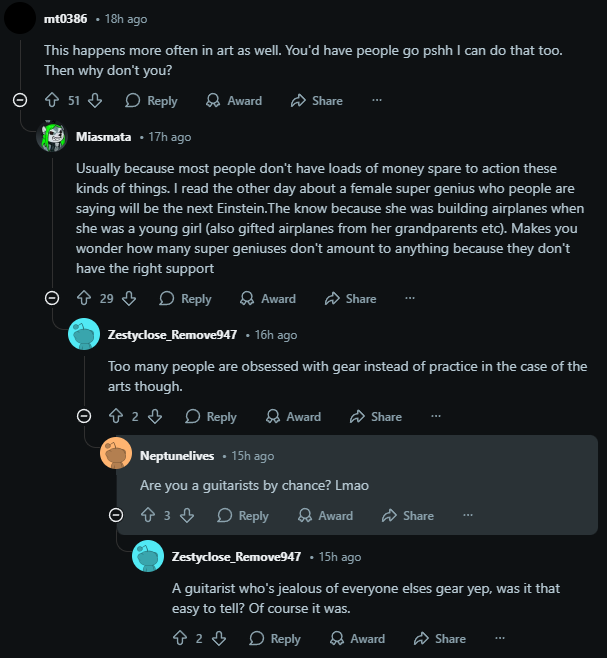Give an Award to Miasmata's comment
Screen dimensions: 607x658
point(267,298)
